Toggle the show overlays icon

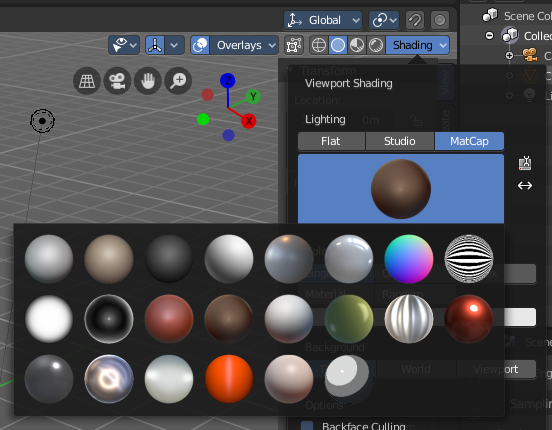[200, 45]
